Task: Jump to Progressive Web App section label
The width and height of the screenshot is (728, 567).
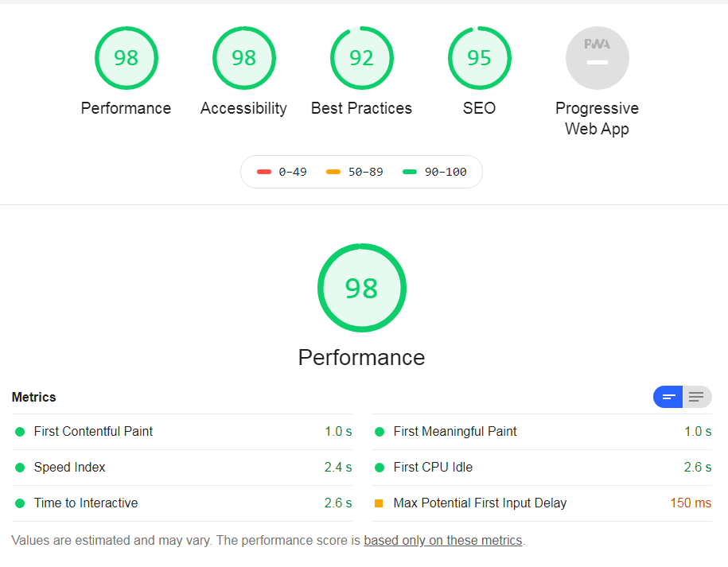Action: tap(597, 118)
